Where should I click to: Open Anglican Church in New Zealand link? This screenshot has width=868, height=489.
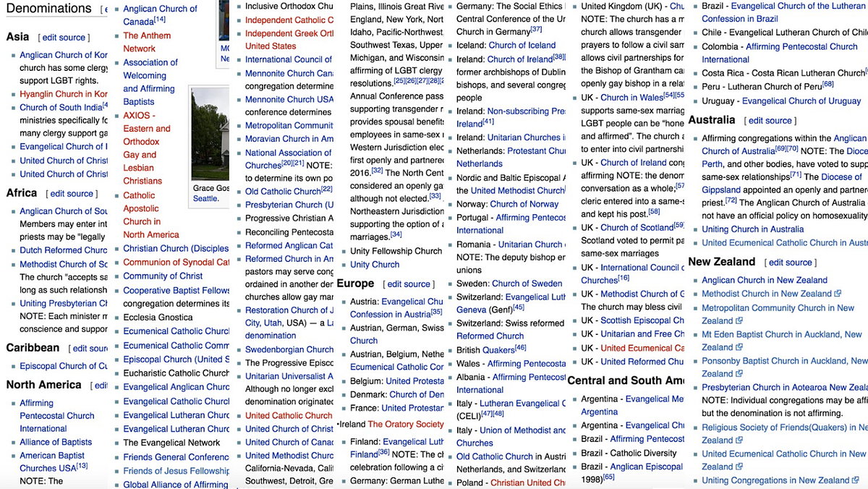click(765, 281)
